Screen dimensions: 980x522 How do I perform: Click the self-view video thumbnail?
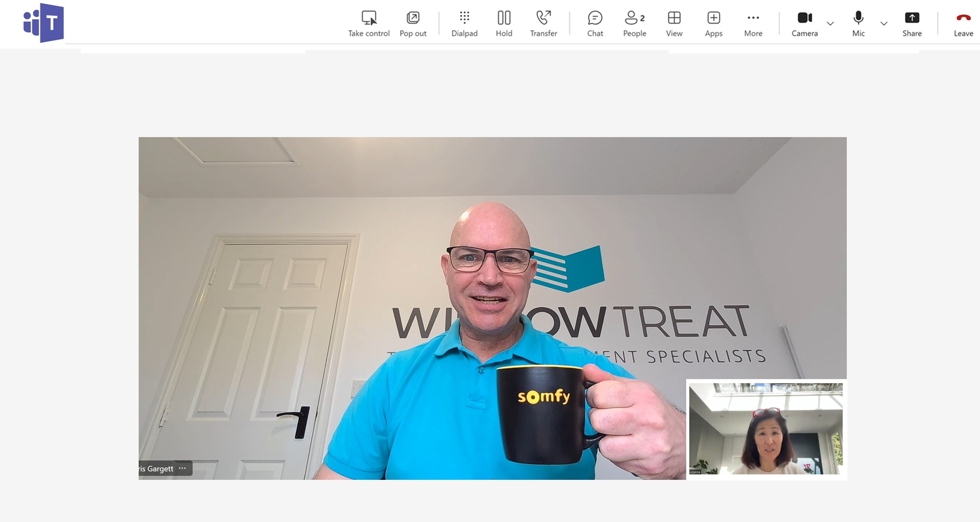coord(766,429)
